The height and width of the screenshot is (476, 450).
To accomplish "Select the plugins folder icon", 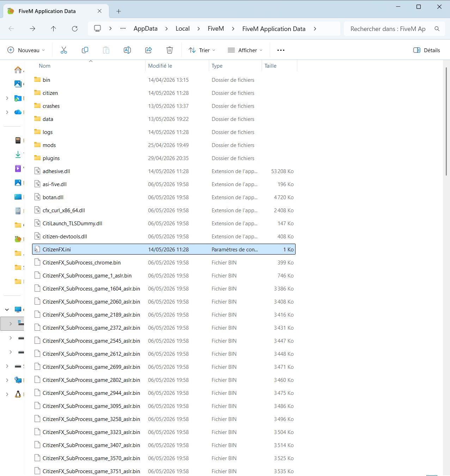I will click(x=37, y=158).
